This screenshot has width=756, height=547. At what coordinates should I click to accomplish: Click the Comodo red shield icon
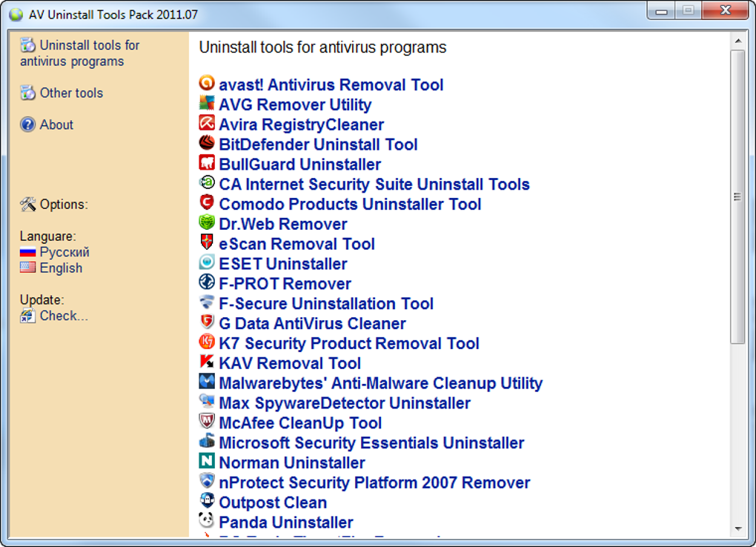207,202
